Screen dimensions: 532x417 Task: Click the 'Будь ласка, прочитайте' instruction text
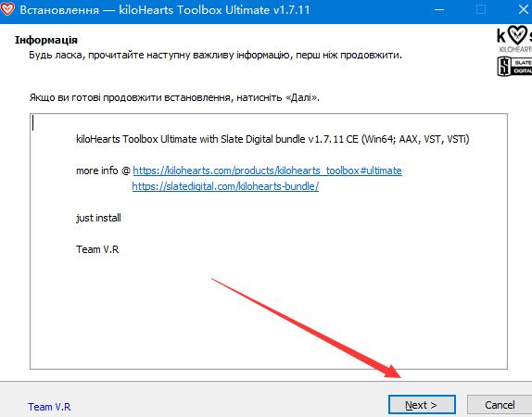pyautogui.click(x=215, y=55)
